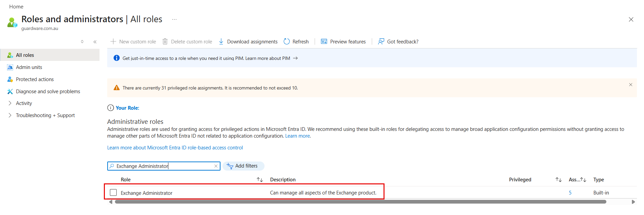Click the Got feedback icon
The height and width of the screenshot is (215, 644).
click(381, 41)
